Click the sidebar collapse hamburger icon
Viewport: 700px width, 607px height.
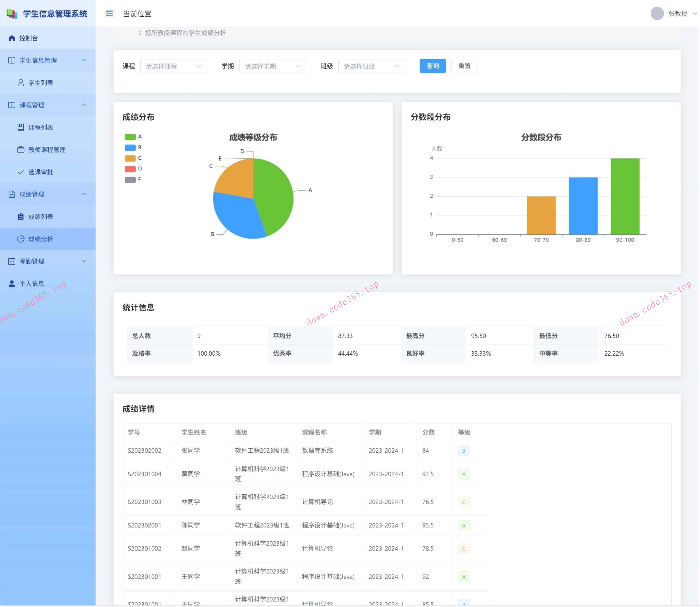tap(109, 13)
